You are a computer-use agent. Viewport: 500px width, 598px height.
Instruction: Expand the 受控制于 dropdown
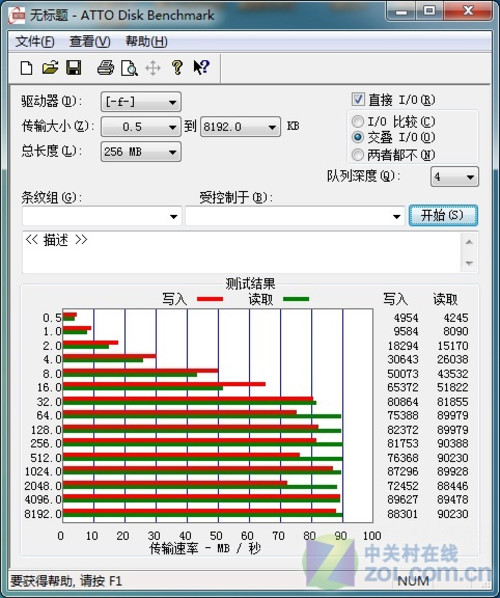click(295, 216)
